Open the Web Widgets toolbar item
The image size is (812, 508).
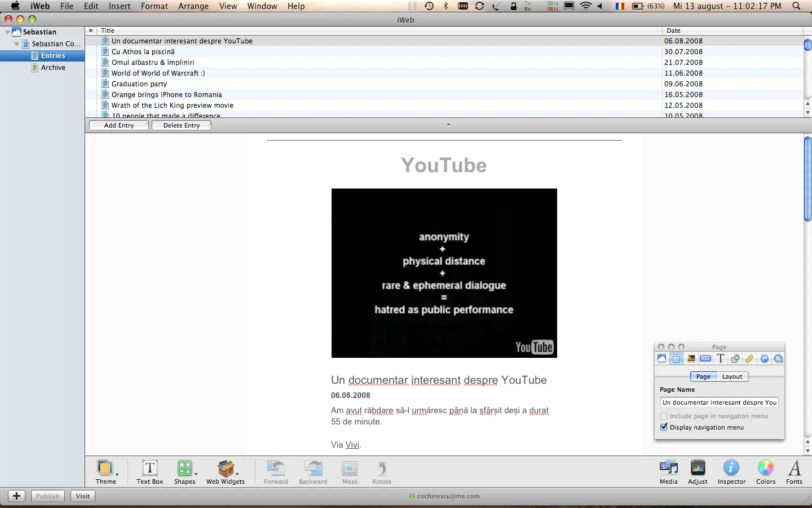click(x=226, y=472)
